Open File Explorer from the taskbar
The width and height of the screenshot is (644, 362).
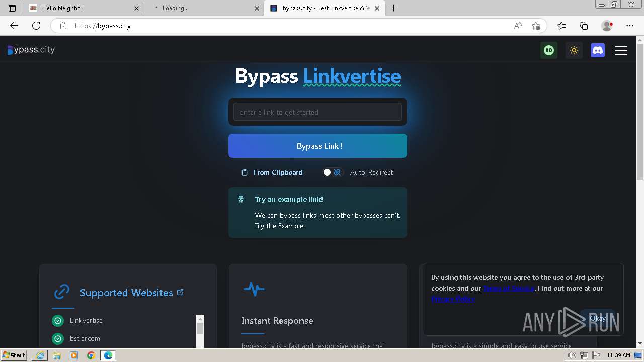coord(57,355)
